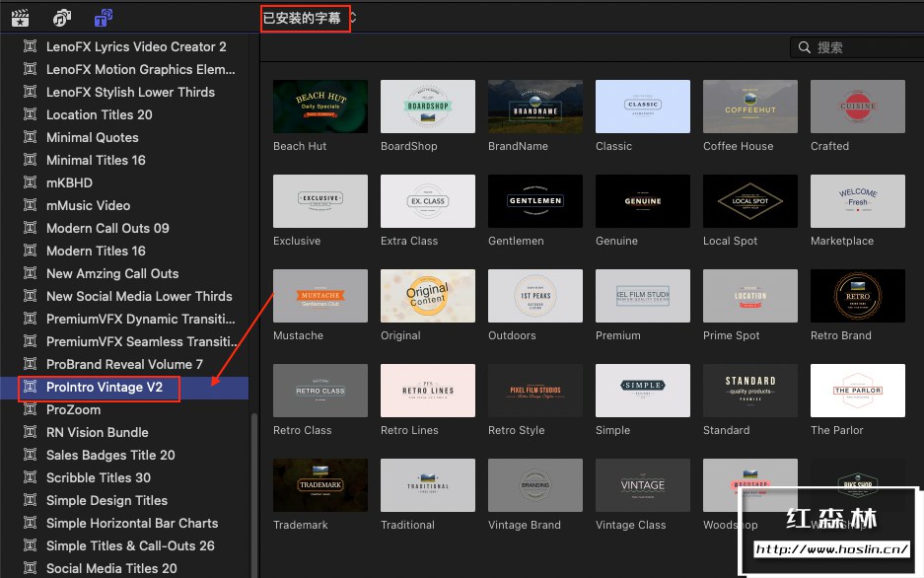Open the 已安装的字幕 dropdown

coord(310,19)
